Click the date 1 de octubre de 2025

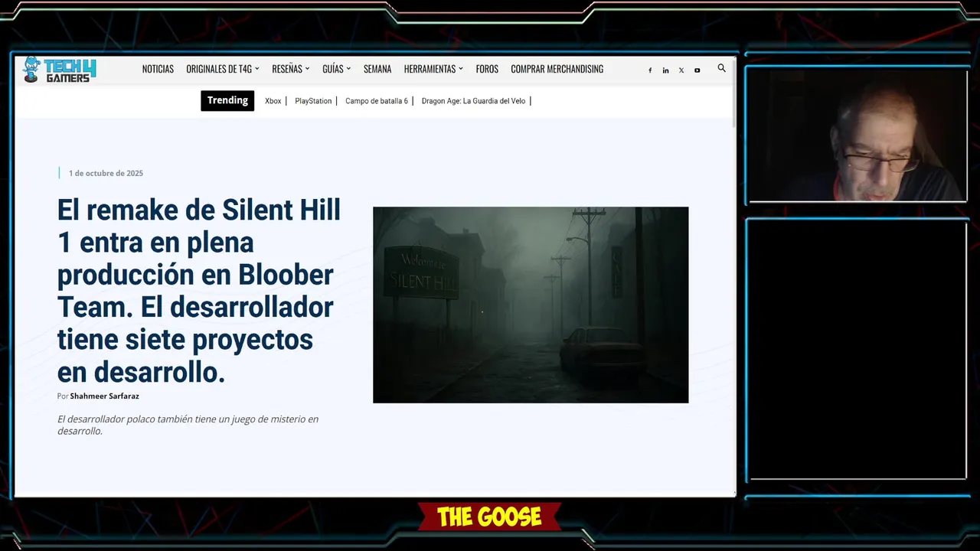click(106, 173)
